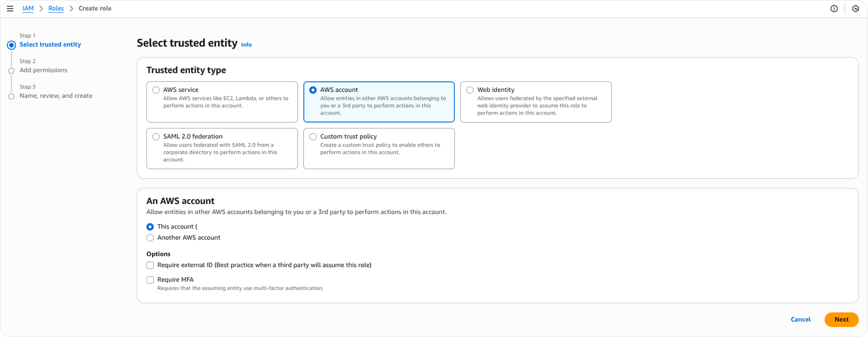Select the AWS service trusted entity
868x337 pixels.
click(x=156, y=90)
